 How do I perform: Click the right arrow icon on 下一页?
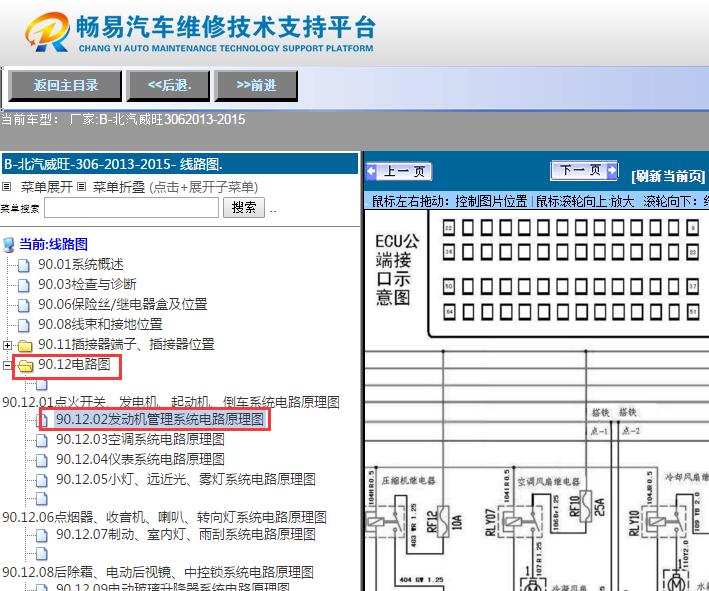point(612,170)
